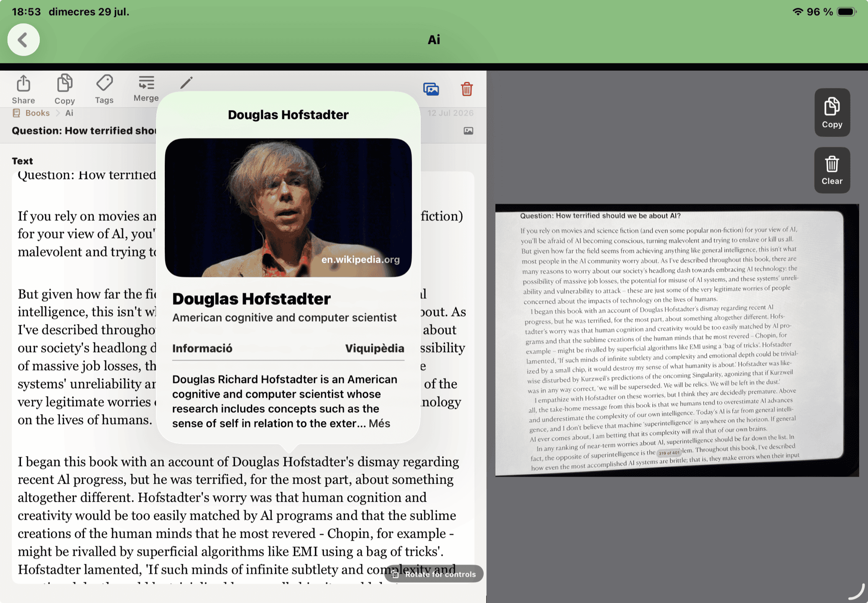The image size is (868, 603).
Task: Open the Books breadcrumb folder
Action: click(31, 113)
